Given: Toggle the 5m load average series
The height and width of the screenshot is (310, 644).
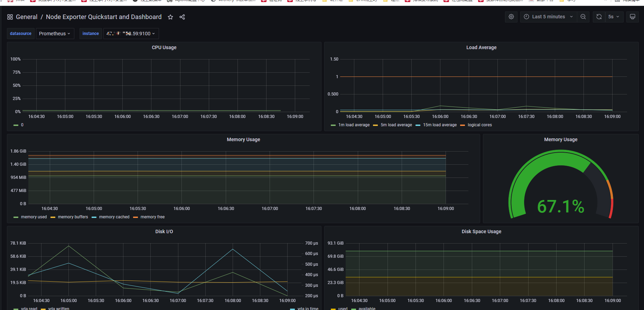Looking at the screenshot, I should click(x=396, y=125).
